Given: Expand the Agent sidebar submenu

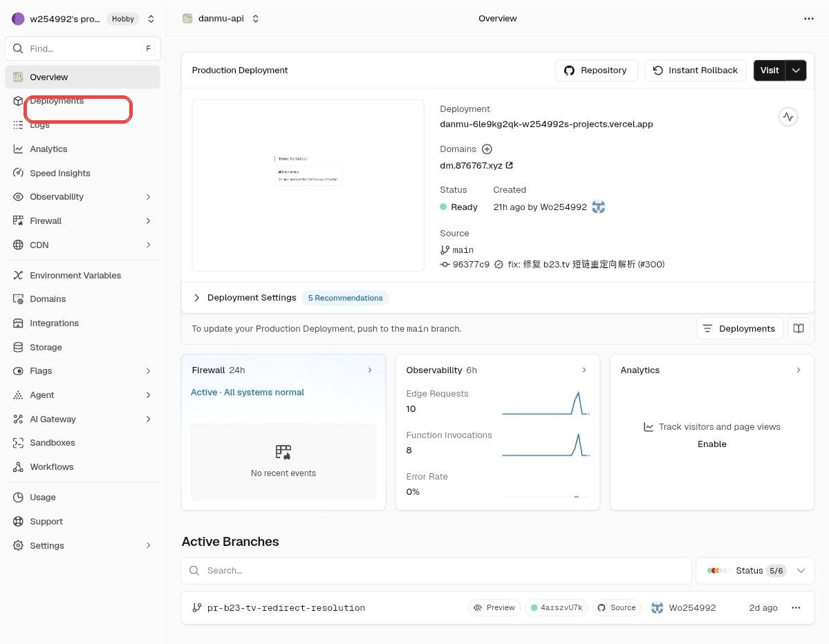Looking at the screenshot, I should coord(148,395).
